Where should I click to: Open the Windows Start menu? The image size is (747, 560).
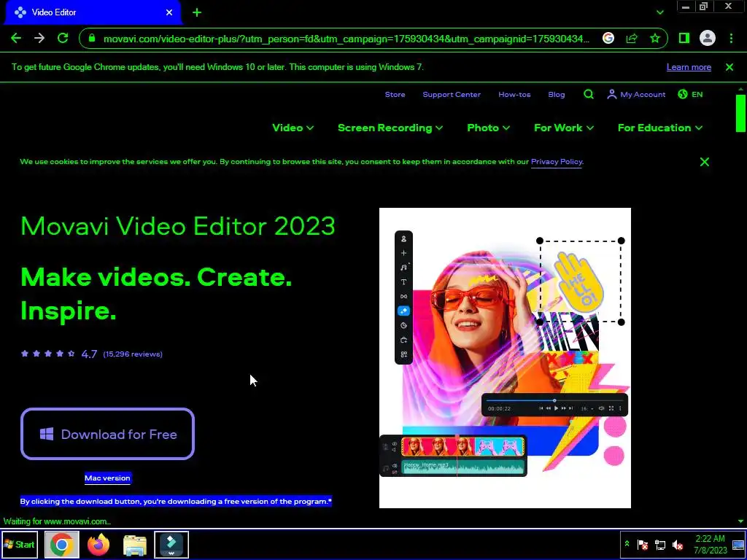20,544
